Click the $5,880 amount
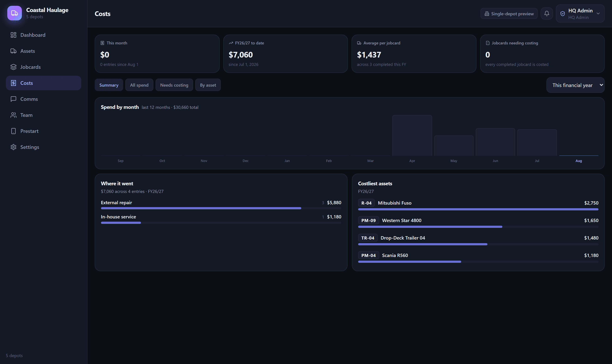 pos(334,203)
